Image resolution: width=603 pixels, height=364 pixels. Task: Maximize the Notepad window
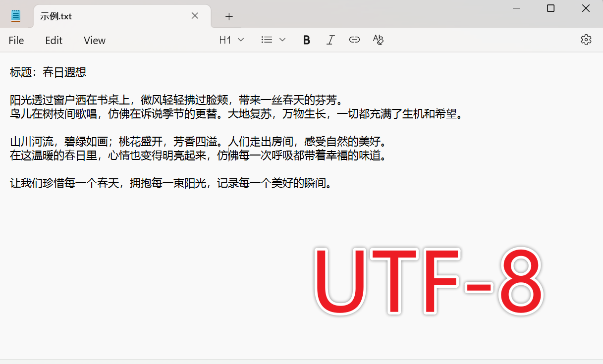click(x=550, y=8)
